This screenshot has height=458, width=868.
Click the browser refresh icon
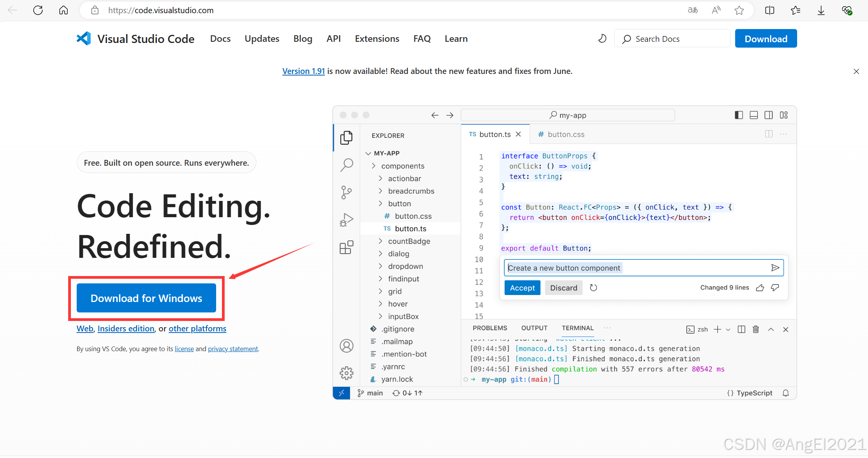(38, 10)
